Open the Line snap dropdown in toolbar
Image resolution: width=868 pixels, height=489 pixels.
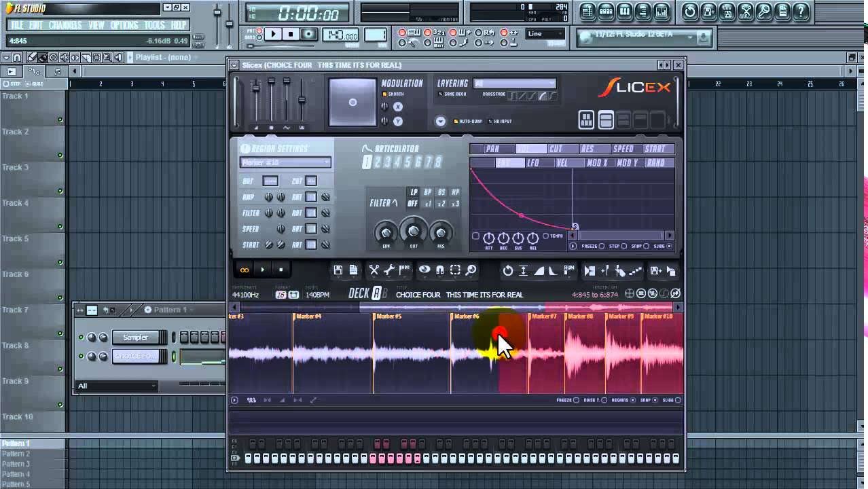click(x=545, y=34)
